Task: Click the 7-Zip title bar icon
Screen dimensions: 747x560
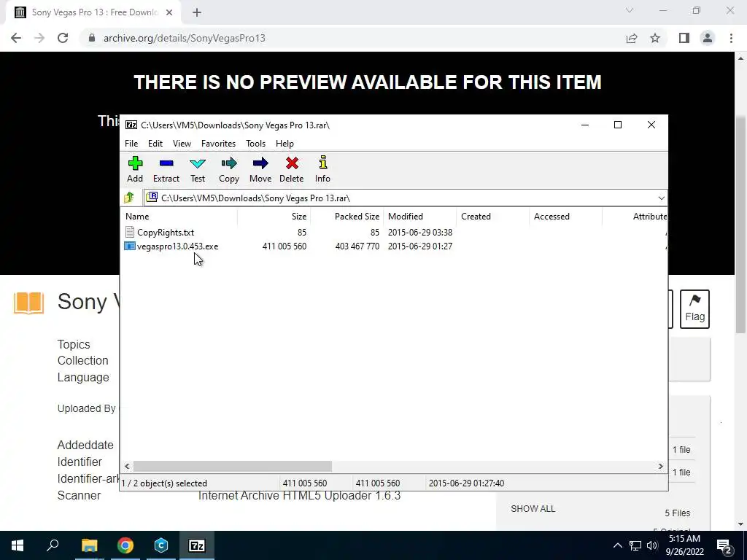Action: pos(131,125)
